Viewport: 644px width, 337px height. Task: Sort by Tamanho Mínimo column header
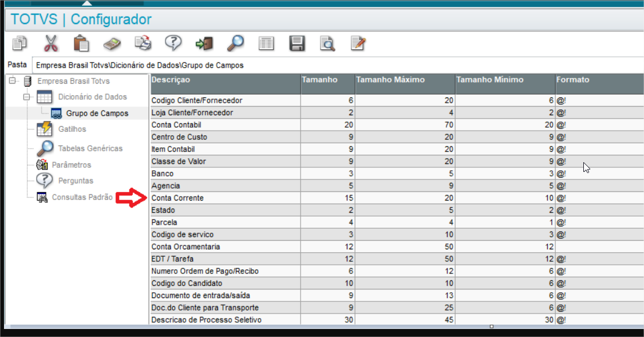coord(505,84)
